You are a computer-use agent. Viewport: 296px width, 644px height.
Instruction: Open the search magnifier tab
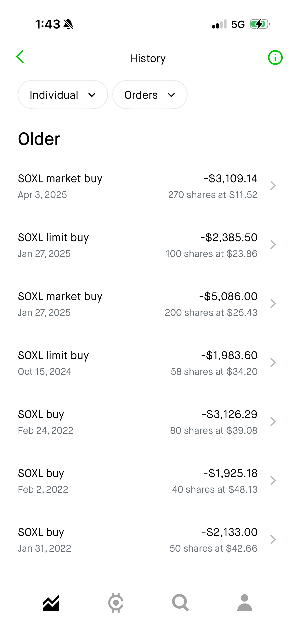pyautogui.click(x=180, y=602)
